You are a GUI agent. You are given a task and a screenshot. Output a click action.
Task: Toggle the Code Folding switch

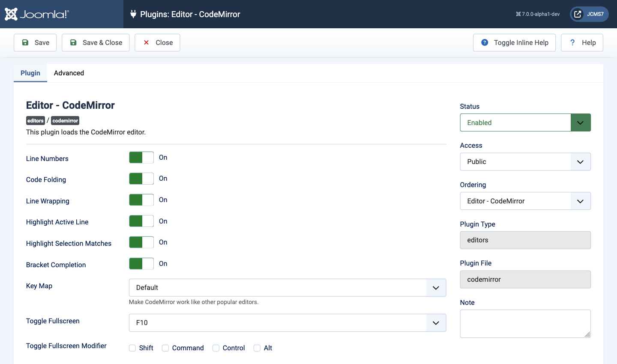pyautogui.click(x=141, y=179)
